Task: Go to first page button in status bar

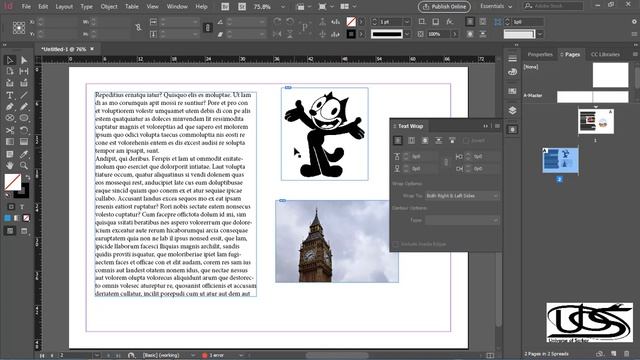Action: [x=42, y=356]
